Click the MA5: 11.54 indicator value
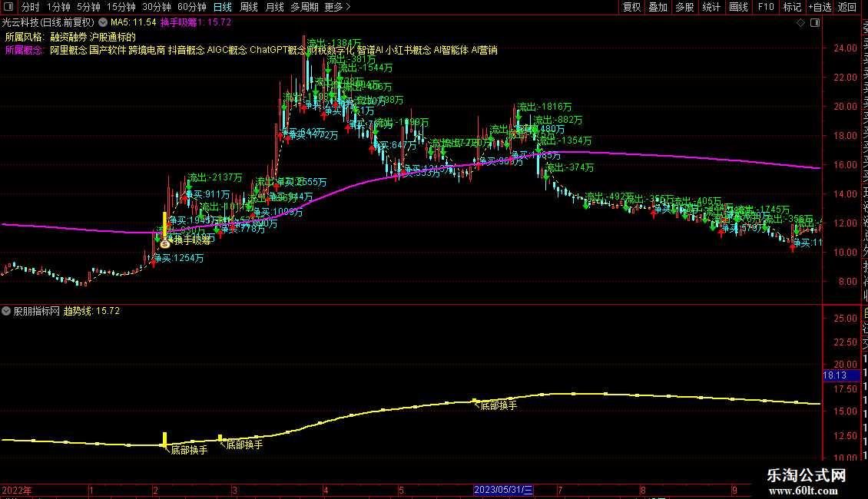This screenshot has width=868, height=499. 134,23
